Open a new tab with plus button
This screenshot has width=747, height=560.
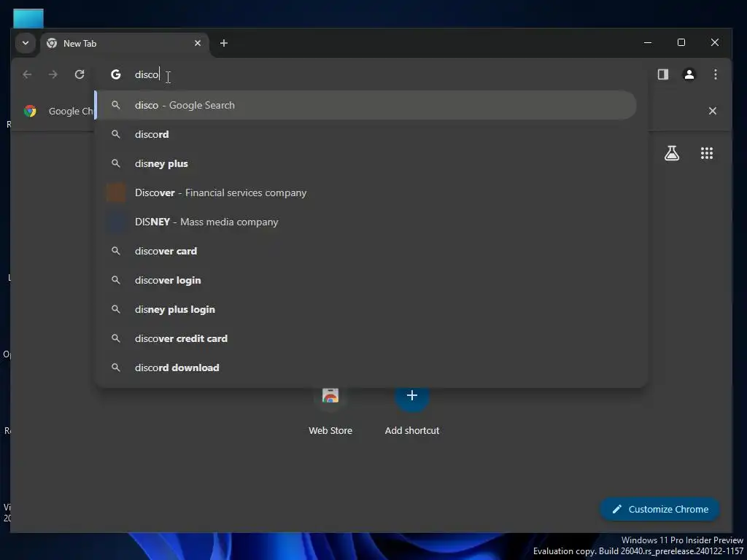[x=223, y=43]
